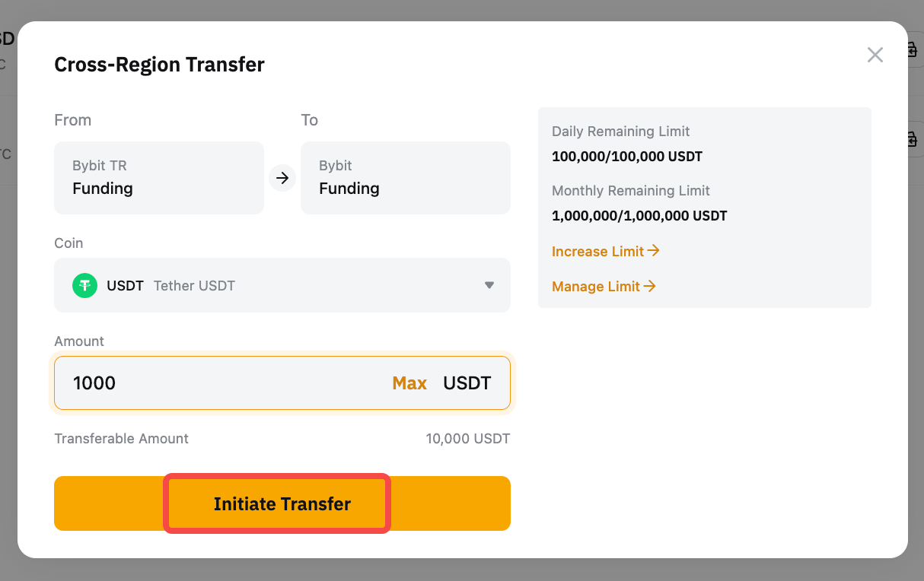
Task: Open the Increase Limit link
Action: [x=597, y=252]
